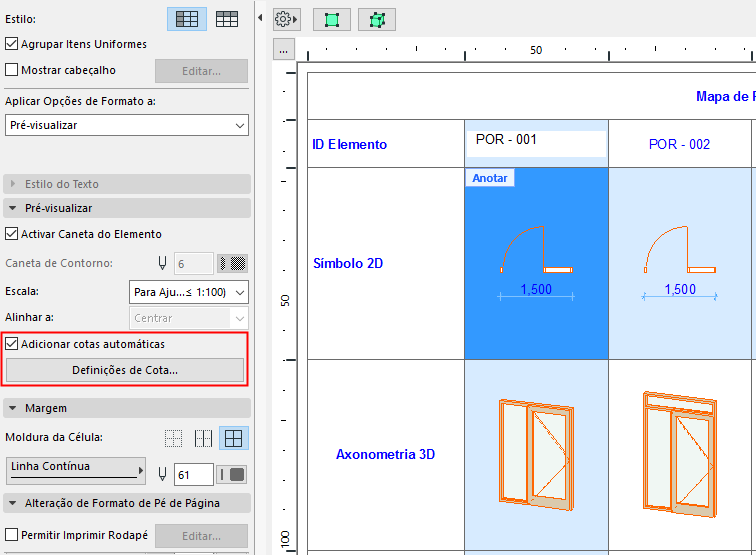Click the ruler corner ellipsis button

284,50
